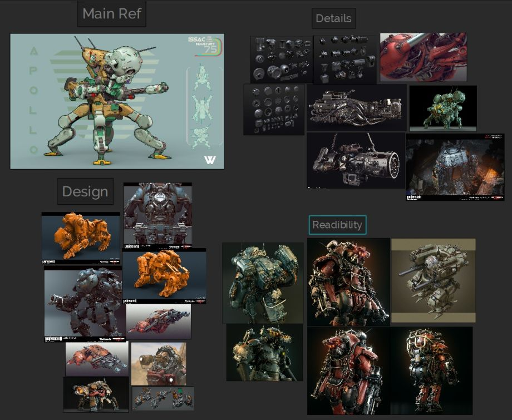Pick the red mechanical close-up image
Viewport: 512px width, 420px height.
coord(423,57)
